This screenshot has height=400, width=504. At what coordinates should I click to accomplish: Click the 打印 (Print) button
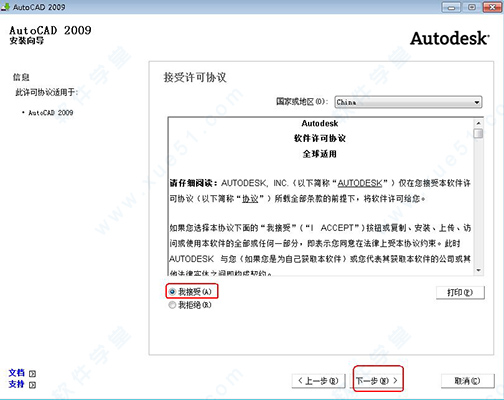[x=460, y=293]
